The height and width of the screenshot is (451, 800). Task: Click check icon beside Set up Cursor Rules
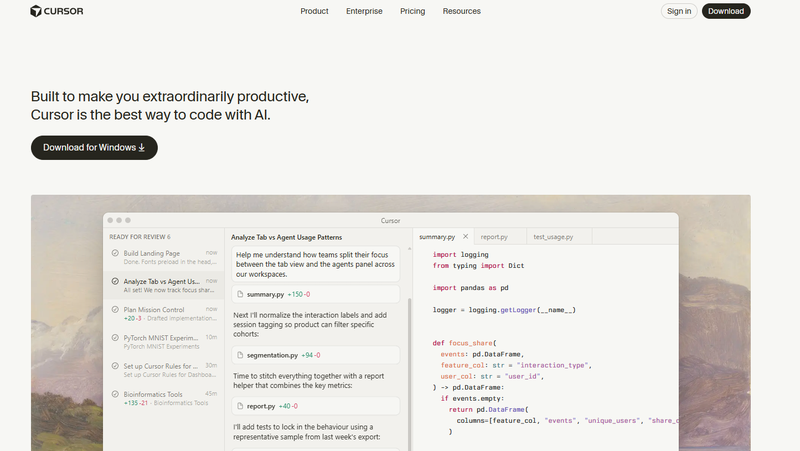[x=115, y=366]
